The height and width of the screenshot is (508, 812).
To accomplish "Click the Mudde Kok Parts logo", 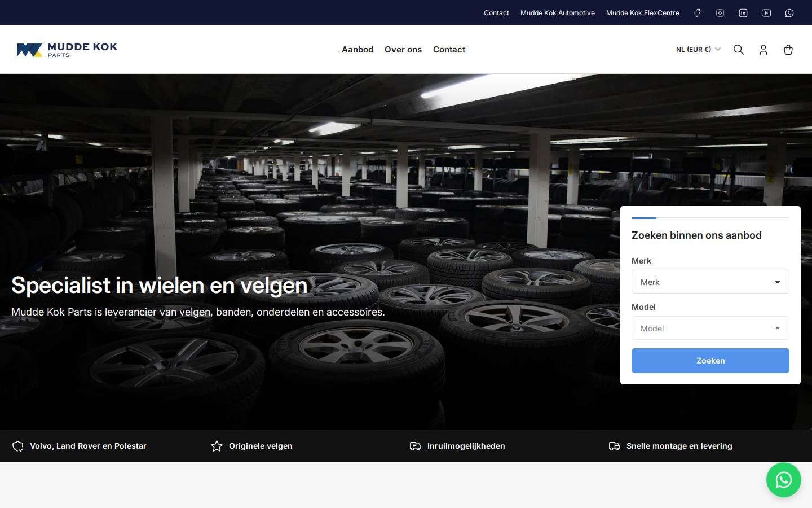I will point(67,50).
